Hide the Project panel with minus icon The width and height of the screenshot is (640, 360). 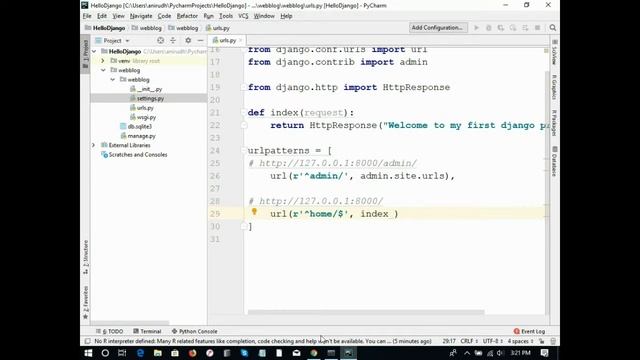[x=200, y=40]
